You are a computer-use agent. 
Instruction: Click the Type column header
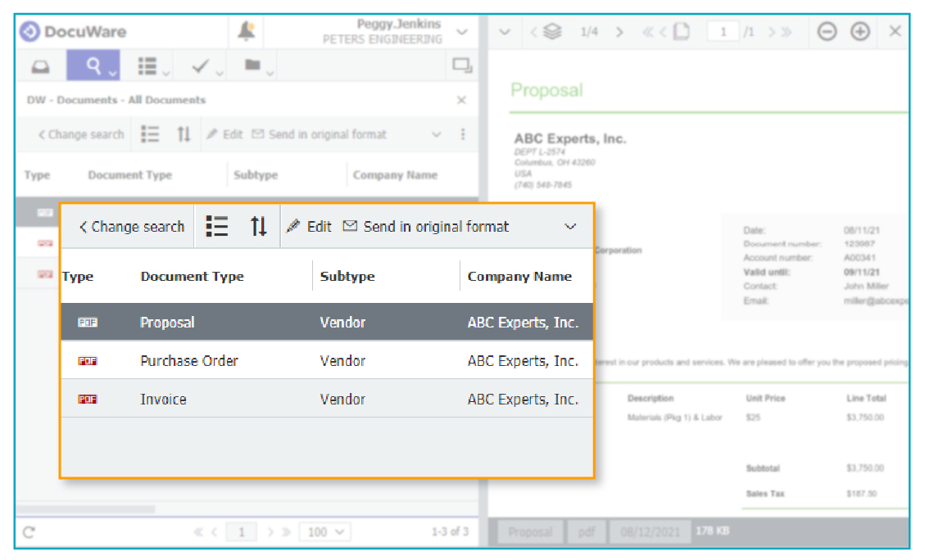(78, 277)
